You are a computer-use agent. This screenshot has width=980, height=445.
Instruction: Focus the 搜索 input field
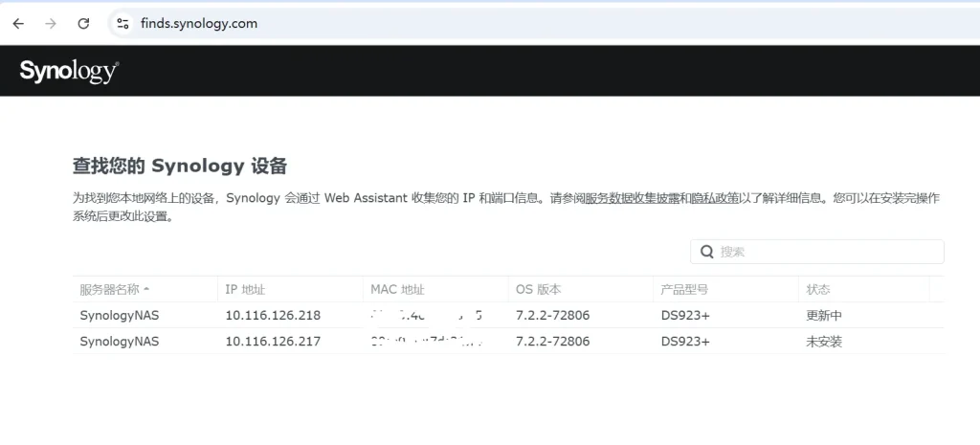(823, 252)
